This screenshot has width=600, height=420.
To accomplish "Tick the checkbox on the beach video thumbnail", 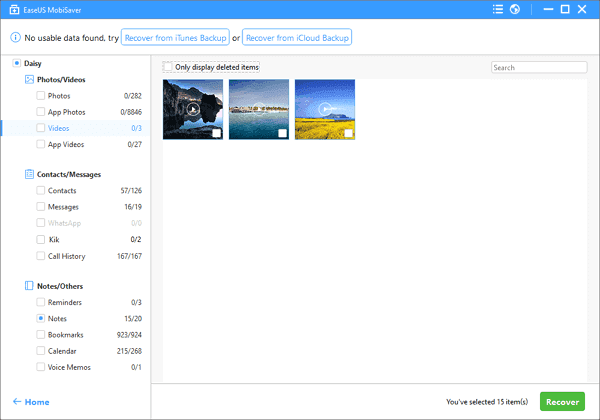I will click(x=282, y=133).
